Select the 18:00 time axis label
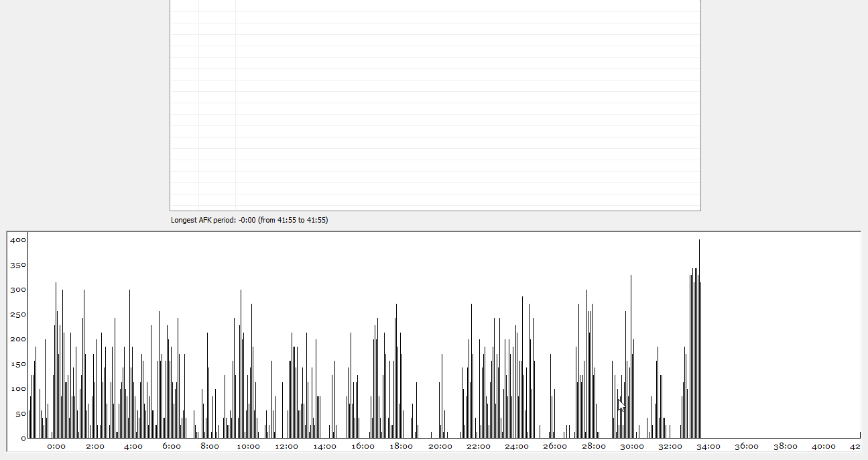The height and width of the screenshot is (460, 868). pos(401,447)
